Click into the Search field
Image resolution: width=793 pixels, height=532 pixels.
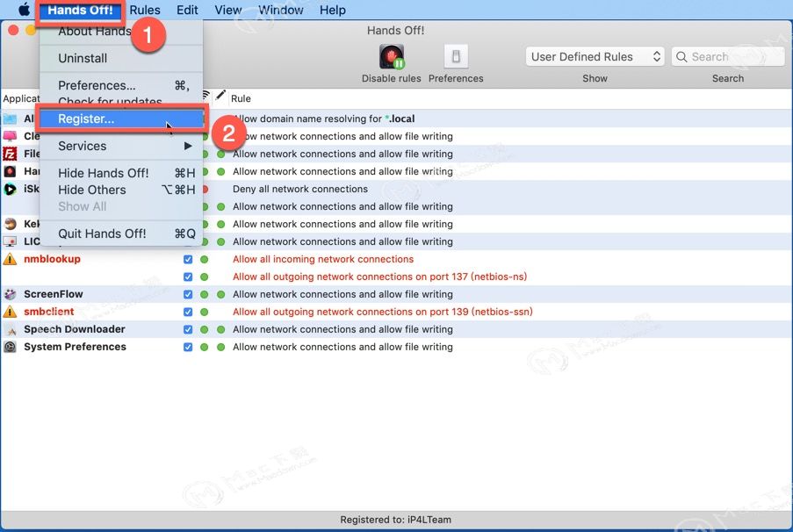coord(728,57)
